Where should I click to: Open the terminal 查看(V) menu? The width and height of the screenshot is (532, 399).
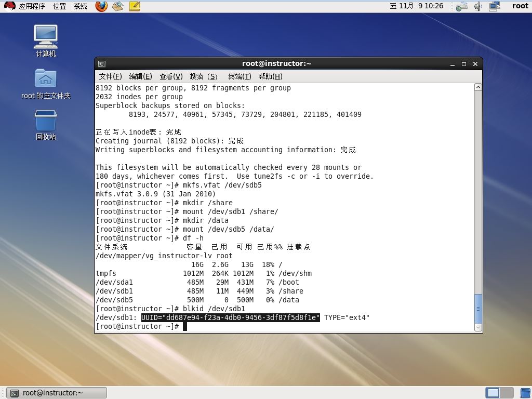[171, 77]
